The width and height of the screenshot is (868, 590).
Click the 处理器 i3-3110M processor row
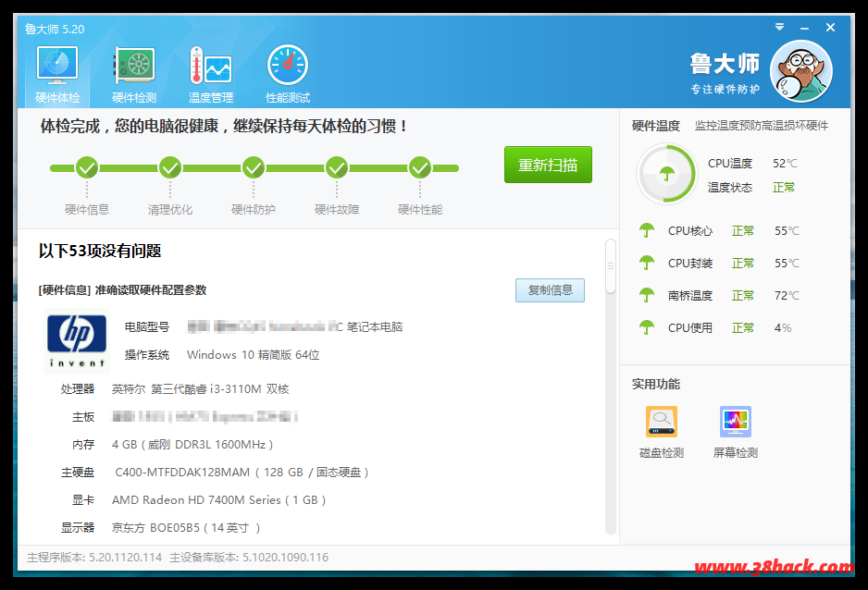(x=175, y=389)
